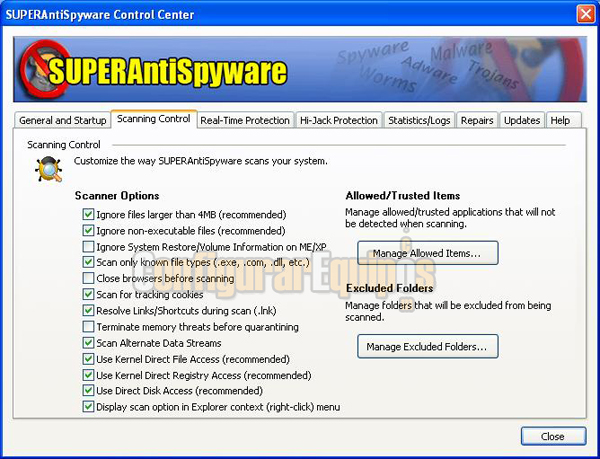Toggle Scan for tracking cookies
This screenshot has width=600, height=459.
pyautogui.click(x=88, y=294)
